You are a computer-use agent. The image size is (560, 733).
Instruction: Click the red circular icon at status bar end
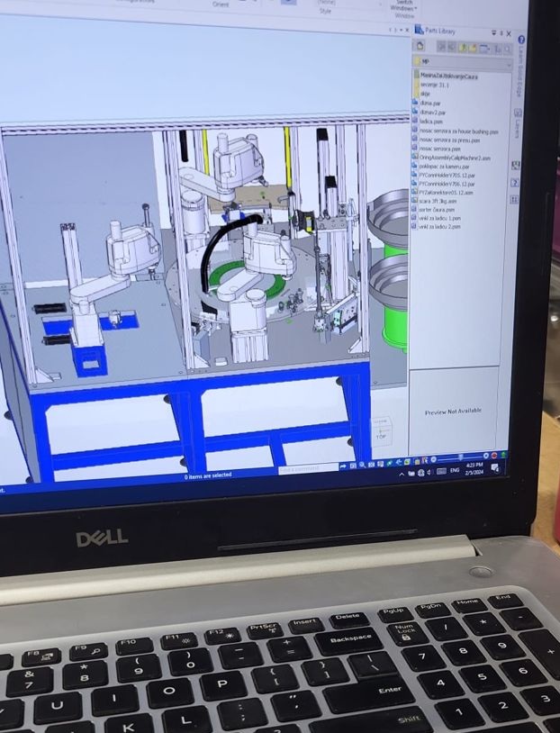coord(494,455)
